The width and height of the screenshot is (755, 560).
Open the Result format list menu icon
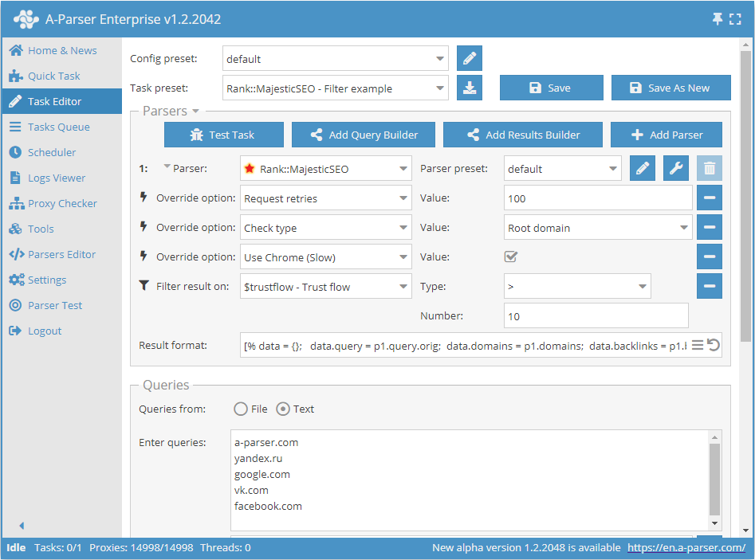(x=698, y=345)
